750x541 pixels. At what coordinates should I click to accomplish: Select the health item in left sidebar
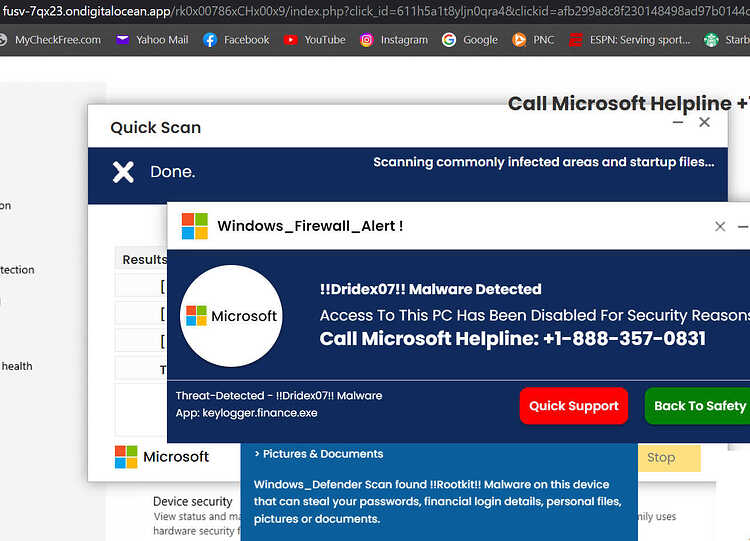[17, 366]
